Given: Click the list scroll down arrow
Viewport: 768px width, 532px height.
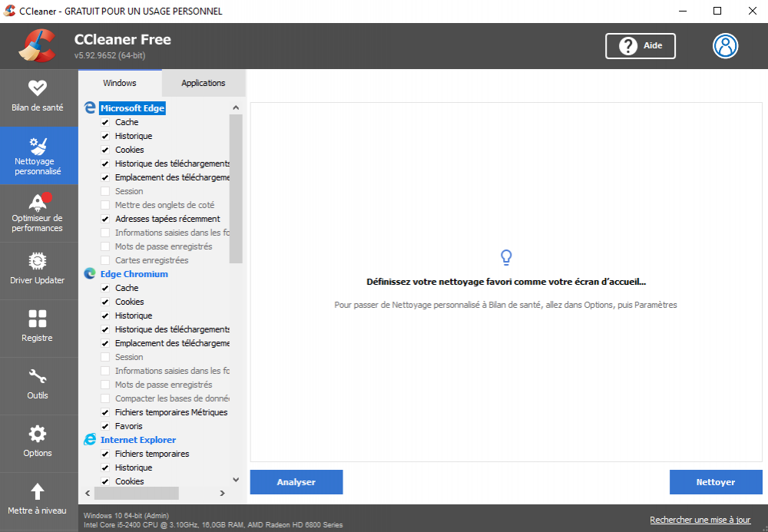Looking at the screenshot, I should coord(236,480).
